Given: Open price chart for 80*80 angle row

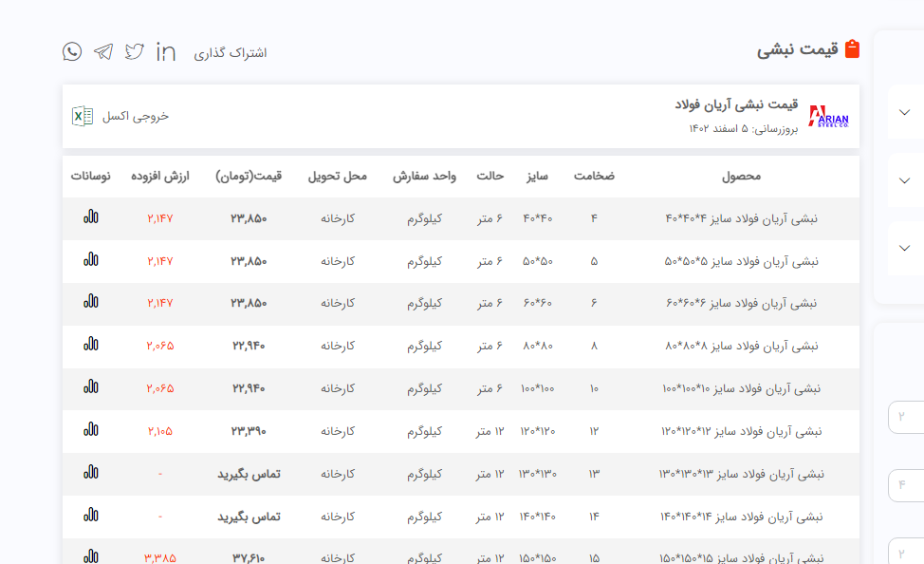Looking at the screenshot, I should point(91,345).
